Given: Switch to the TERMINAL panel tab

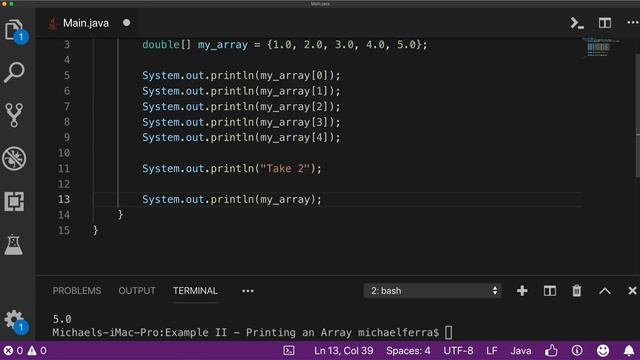Looking at the screenshot, I should pyautogui.click(x=195, y=291).
